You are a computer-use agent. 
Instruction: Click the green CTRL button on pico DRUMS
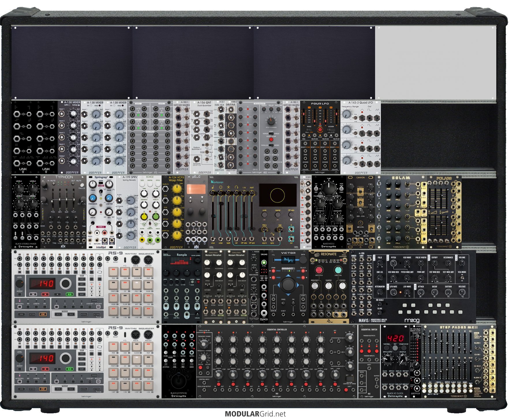point(264,262)
